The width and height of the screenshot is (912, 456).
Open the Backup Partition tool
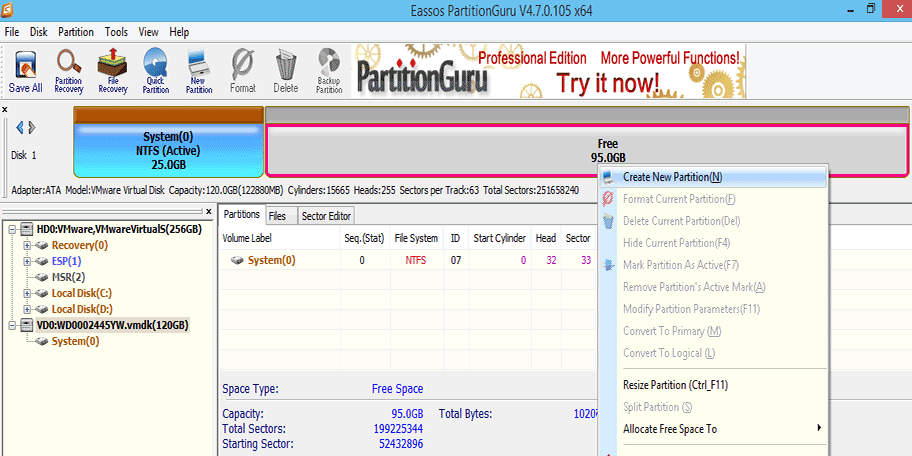click(x=329, y=72)
